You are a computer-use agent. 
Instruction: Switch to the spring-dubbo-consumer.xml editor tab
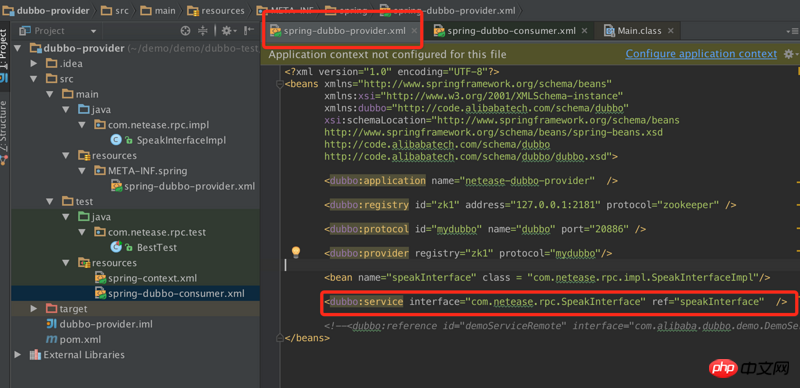pyautogui.click(x=511, y=31)
